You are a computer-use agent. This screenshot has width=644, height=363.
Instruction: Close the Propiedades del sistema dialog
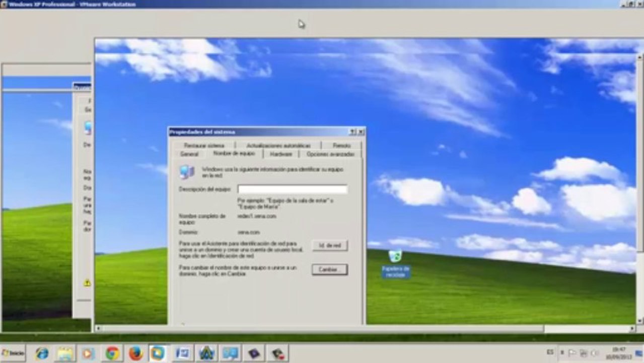coord(361,132)
